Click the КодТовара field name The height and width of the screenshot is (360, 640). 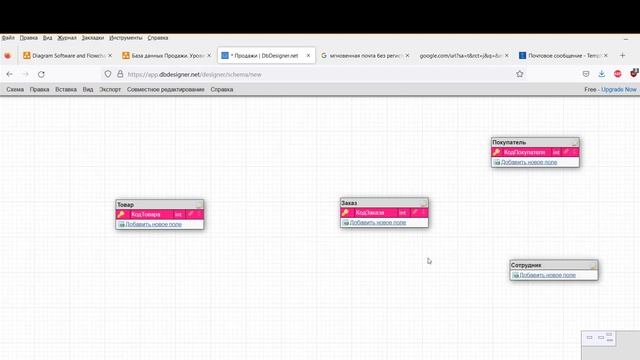click(x=146, y=214)
